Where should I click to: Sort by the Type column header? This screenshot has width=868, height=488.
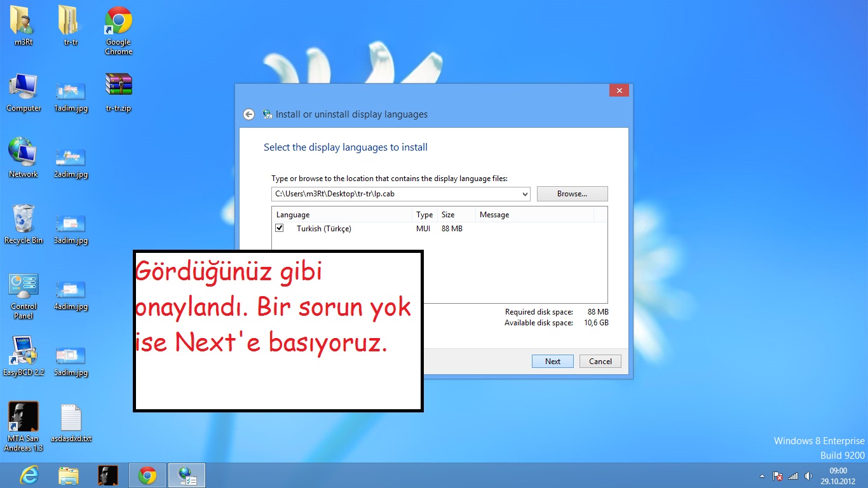pos(424,215)
